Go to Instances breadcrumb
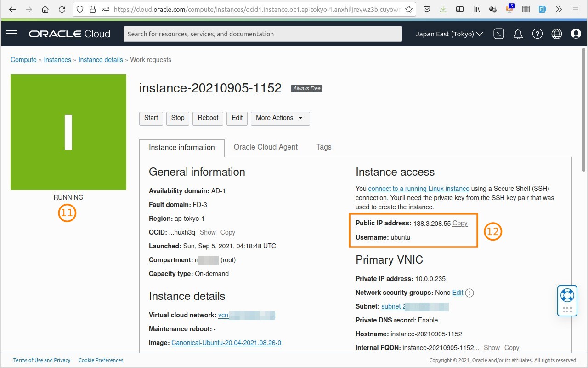 (57, 60)
